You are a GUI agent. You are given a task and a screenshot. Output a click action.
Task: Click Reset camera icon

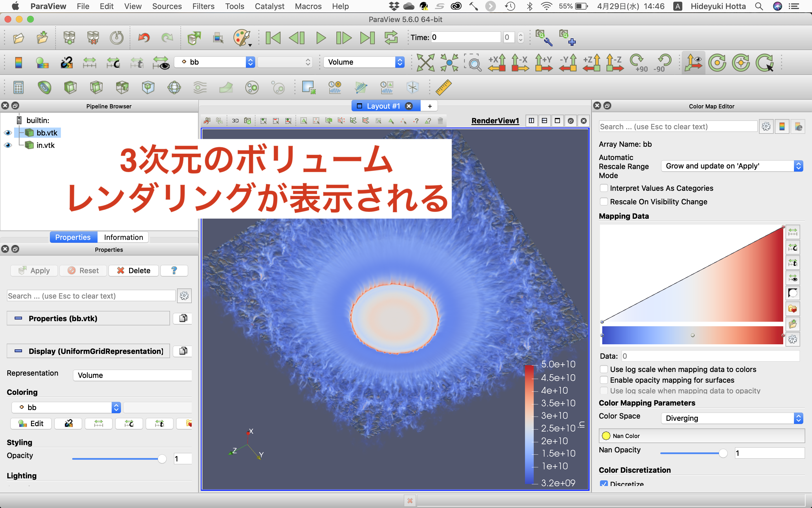pyautogui.click(x=425, y=62)
